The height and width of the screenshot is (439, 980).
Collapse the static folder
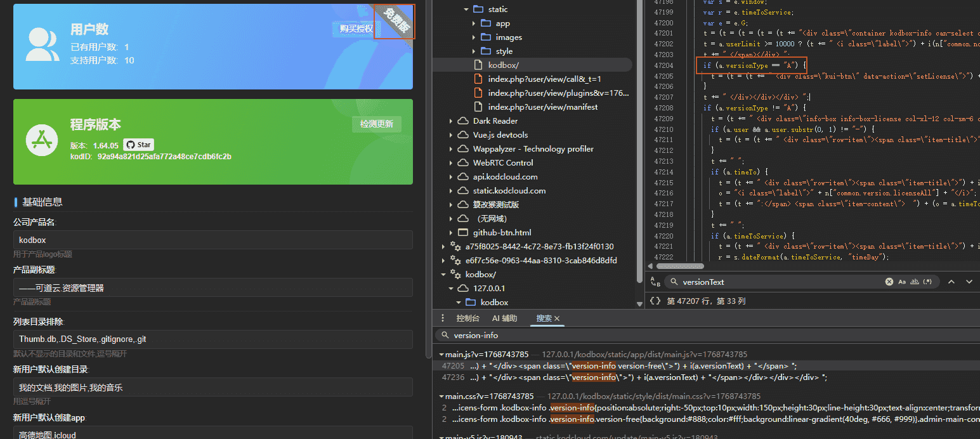click(x=466, y=10)
